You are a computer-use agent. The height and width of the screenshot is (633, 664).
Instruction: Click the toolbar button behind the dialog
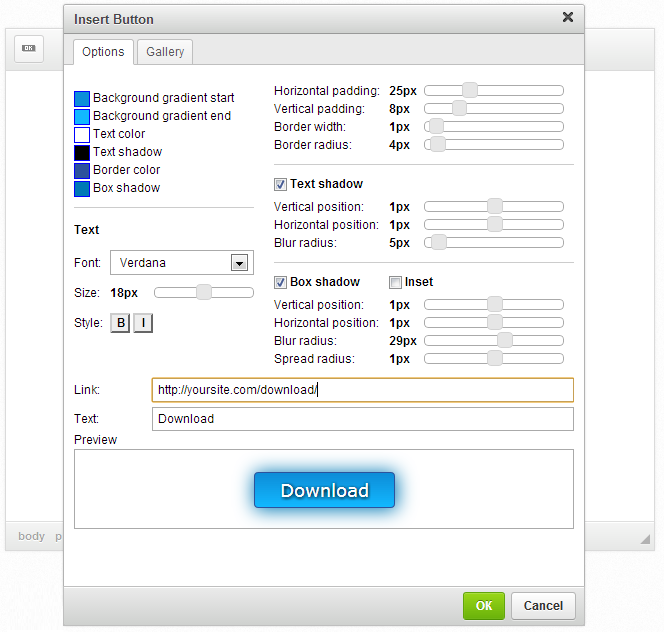(29, 48)
